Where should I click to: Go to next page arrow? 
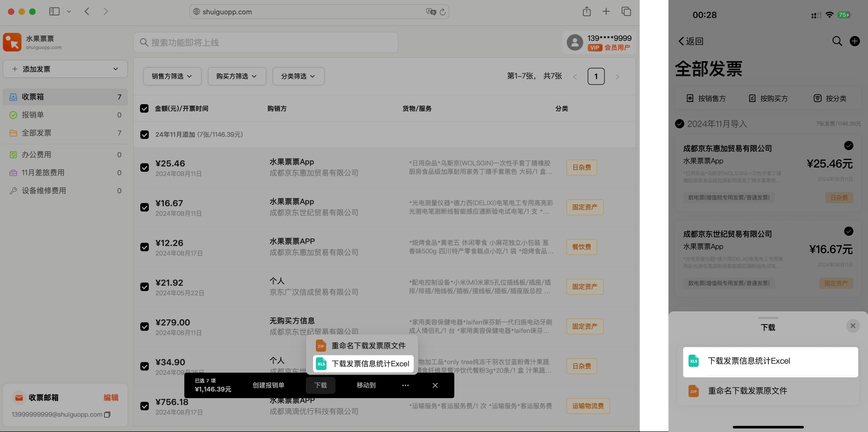pos(617,77)
